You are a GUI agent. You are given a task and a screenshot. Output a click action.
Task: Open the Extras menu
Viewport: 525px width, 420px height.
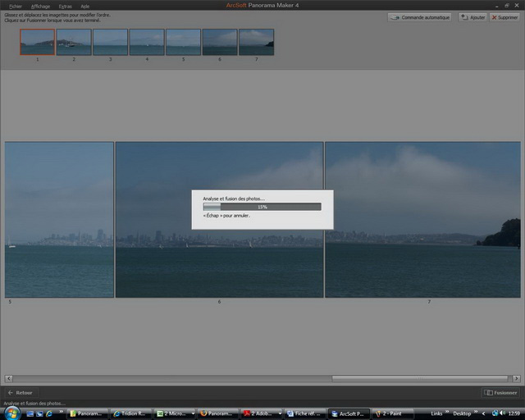tap(65, 6)
